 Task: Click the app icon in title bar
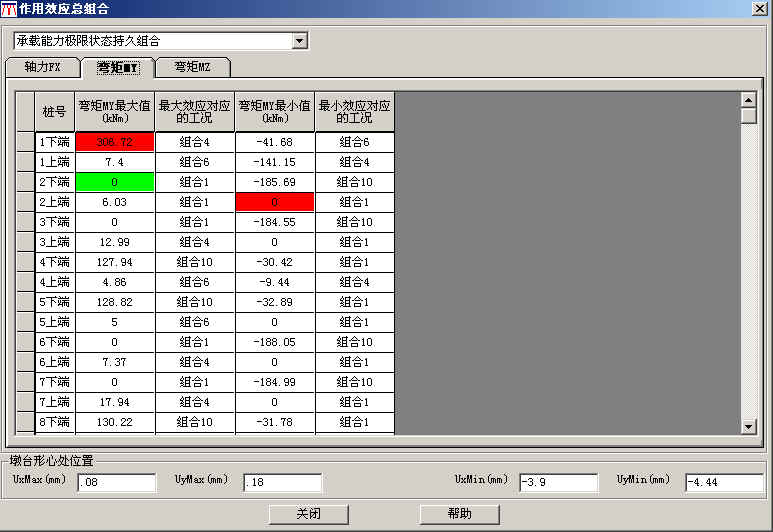(x=9, y=9)
